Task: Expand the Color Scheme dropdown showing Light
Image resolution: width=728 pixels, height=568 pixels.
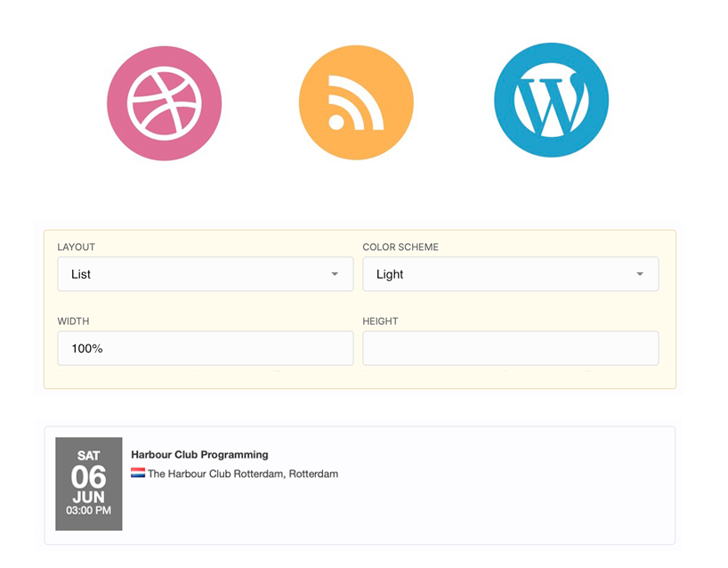Action: (x=510, y=274)
